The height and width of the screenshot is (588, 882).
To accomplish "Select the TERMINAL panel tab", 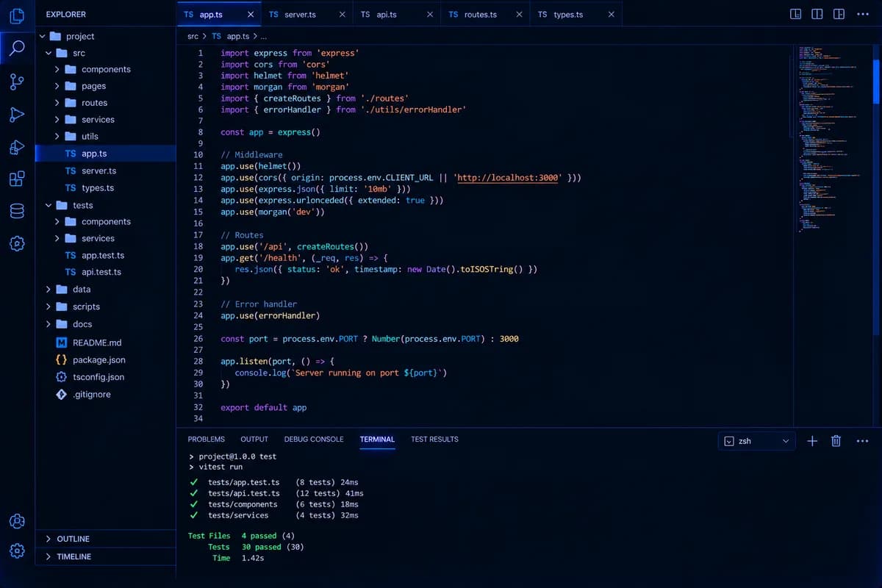I will 377,439.
